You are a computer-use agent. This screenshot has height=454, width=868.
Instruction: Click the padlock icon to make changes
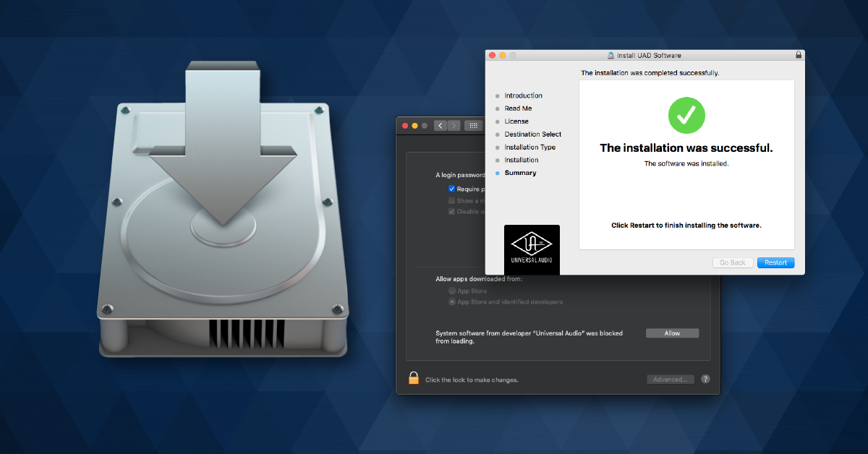[414, 378]
